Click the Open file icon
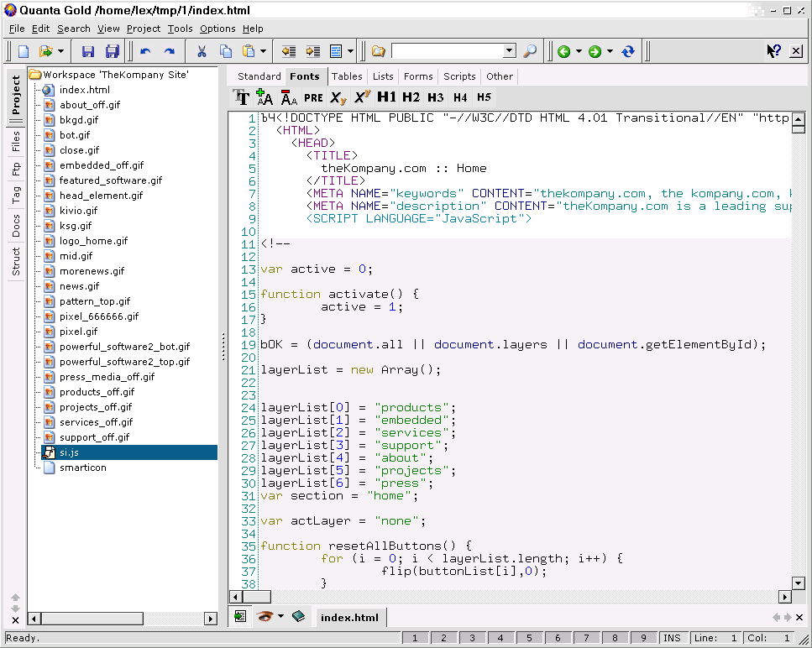The width and height of the screenshot is (812, 648). click(x=45, y=51)
